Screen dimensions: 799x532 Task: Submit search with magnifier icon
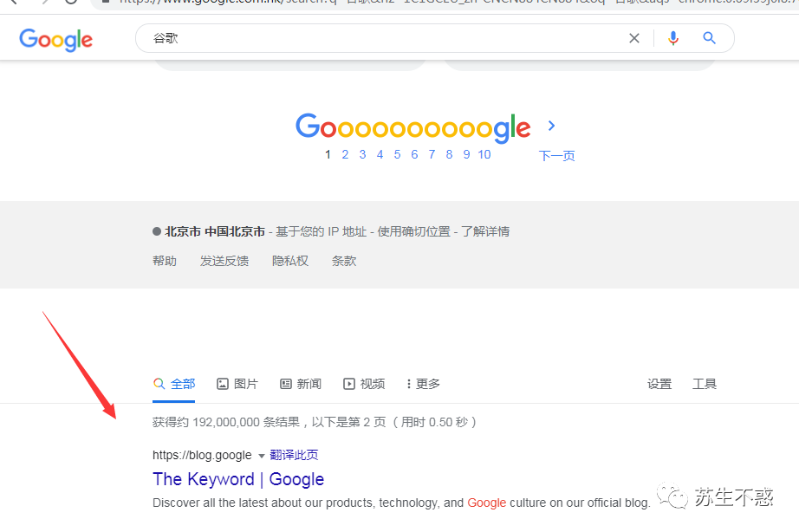point(710,38)
